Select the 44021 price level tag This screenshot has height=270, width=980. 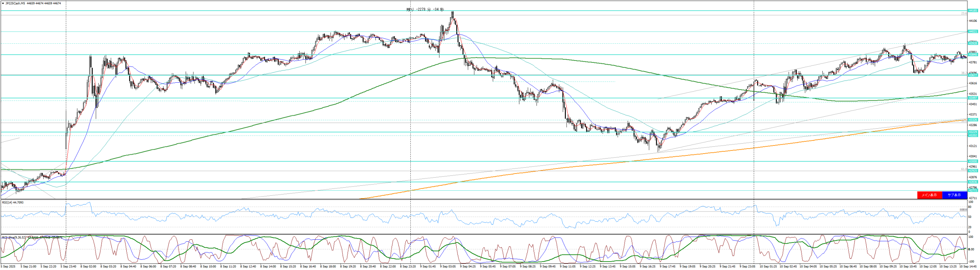click(973, 31)
